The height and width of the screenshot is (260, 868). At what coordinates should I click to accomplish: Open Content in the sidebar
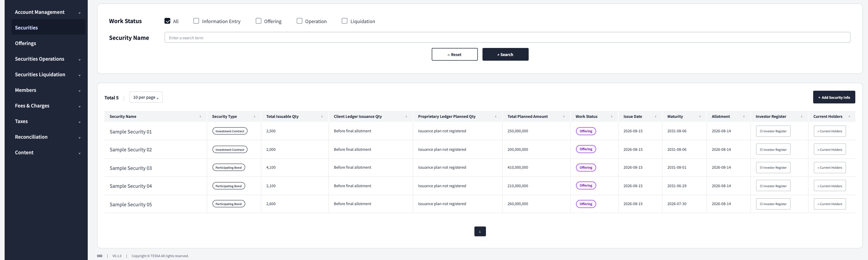pyautogui.click(x=48, y=153)
